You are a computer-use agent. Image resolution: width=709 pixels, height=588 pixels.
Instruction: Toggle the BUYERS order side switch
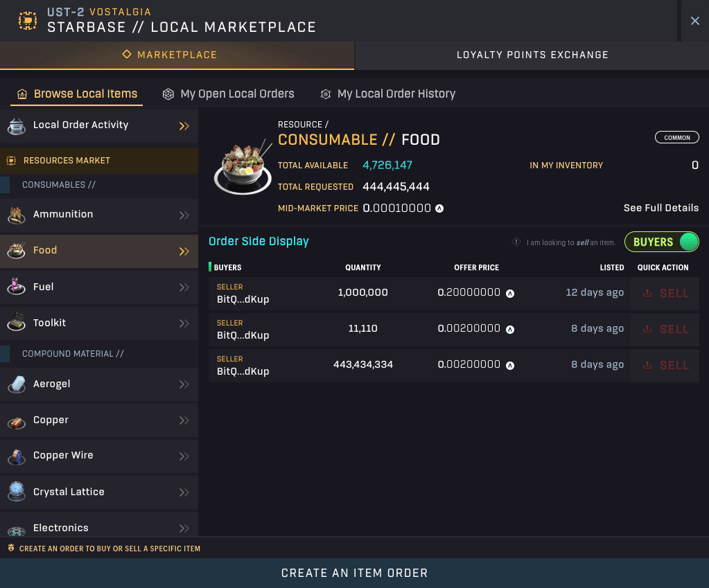point(661,242)
